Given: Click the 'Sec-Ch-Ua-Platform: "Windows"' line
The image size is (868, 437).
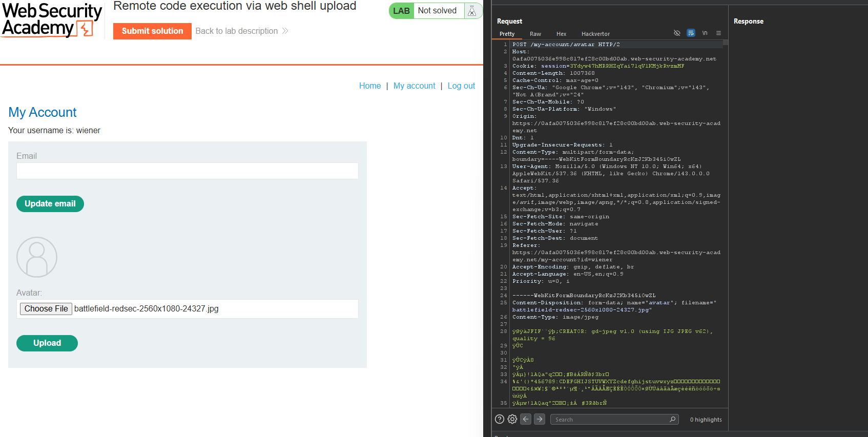Looking at the screenshot, I should click(x=564, y=109).
